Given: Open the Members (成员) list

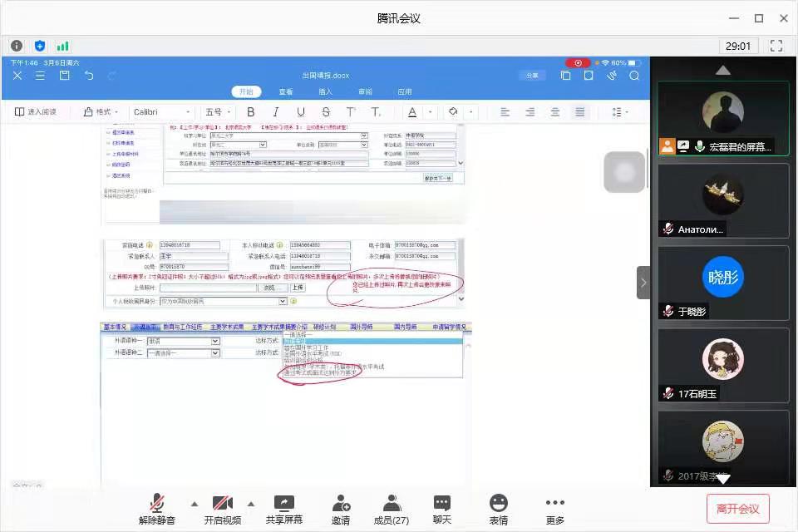Looking at the screenshot, I should pos(391,509).
